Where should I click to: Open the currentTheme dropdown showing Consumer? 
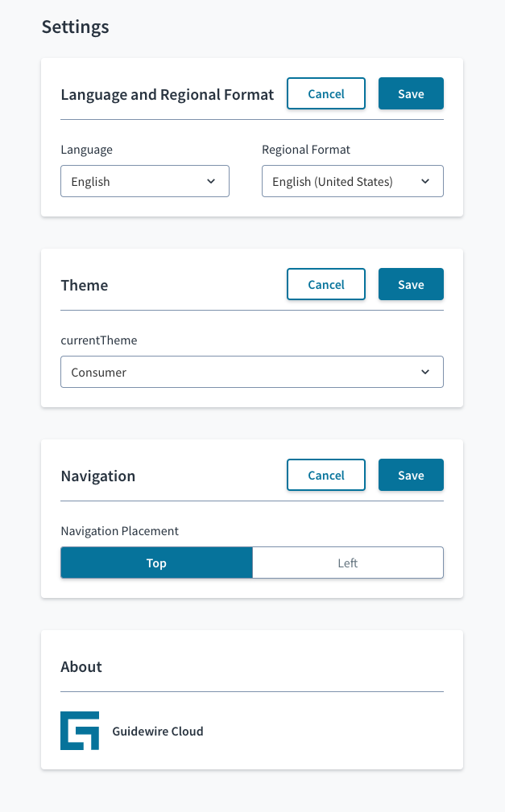(x=252, y=372)
